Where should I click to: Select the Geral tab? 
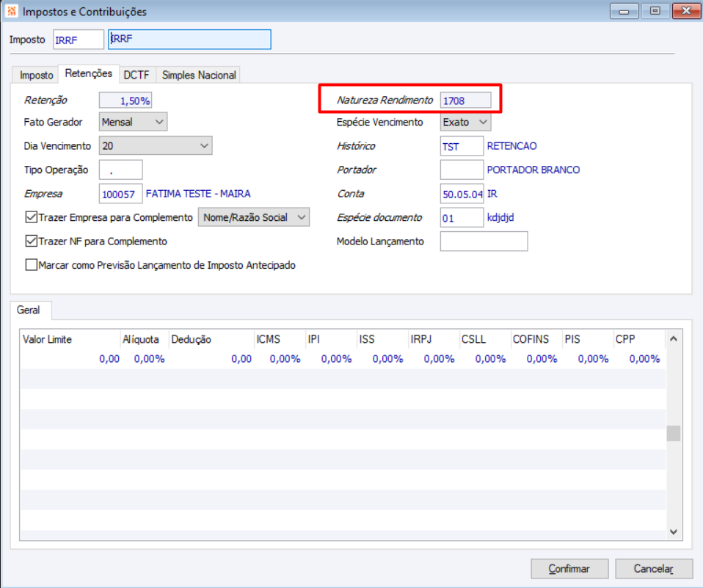28,310
